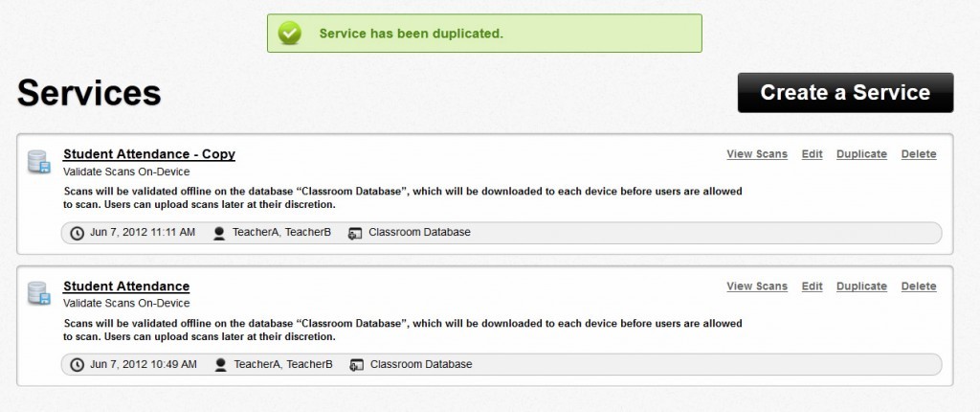Click database icon beside original Student Attendance
This screenshot has width=980, height=412.
[38, 293]
